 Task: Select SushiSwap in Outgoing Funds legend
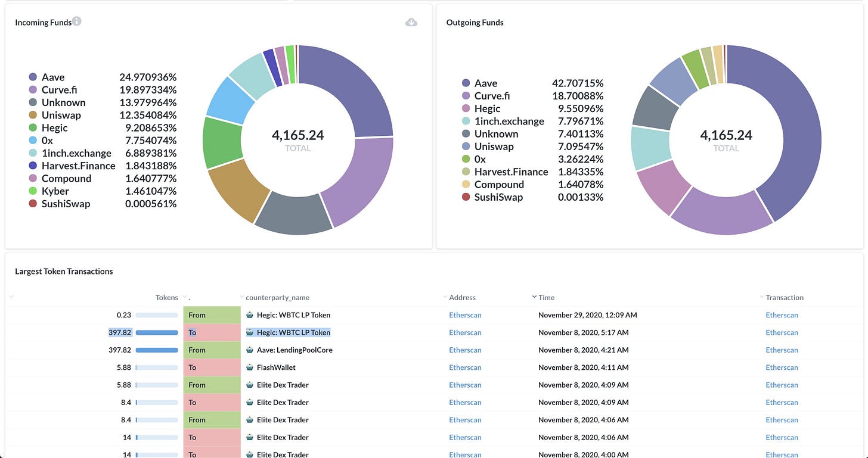(492, 197)
